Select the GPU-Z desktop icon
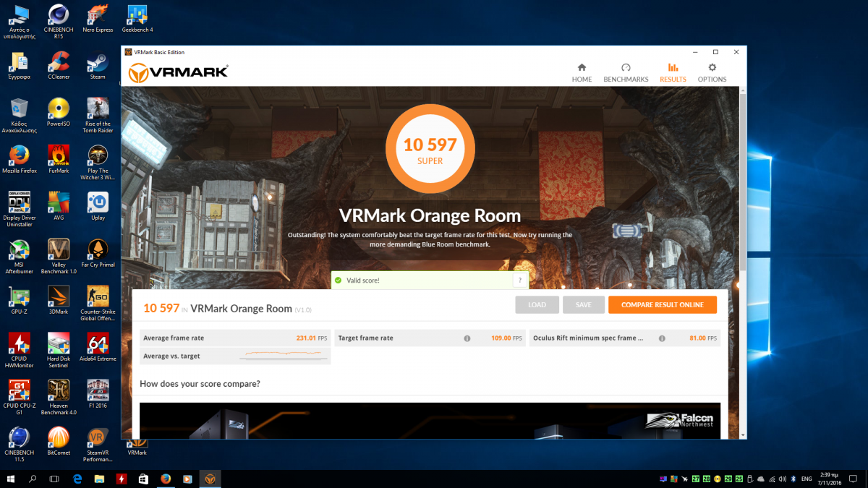This screenshot has height=488, width=868. [x=20, y=301]
